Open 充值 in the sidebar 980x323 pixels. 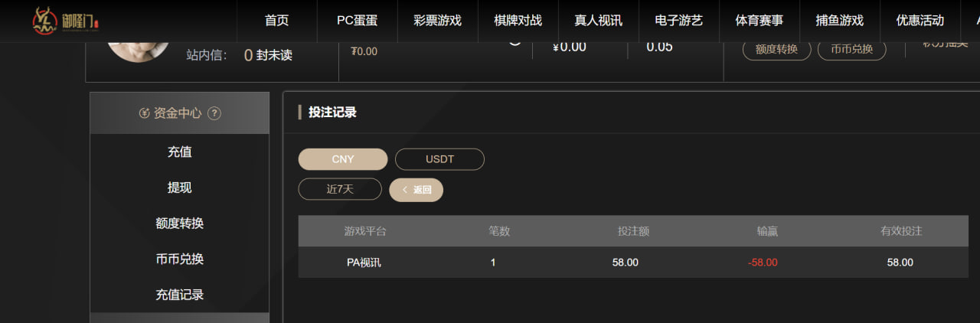click(x=179, y=152)
